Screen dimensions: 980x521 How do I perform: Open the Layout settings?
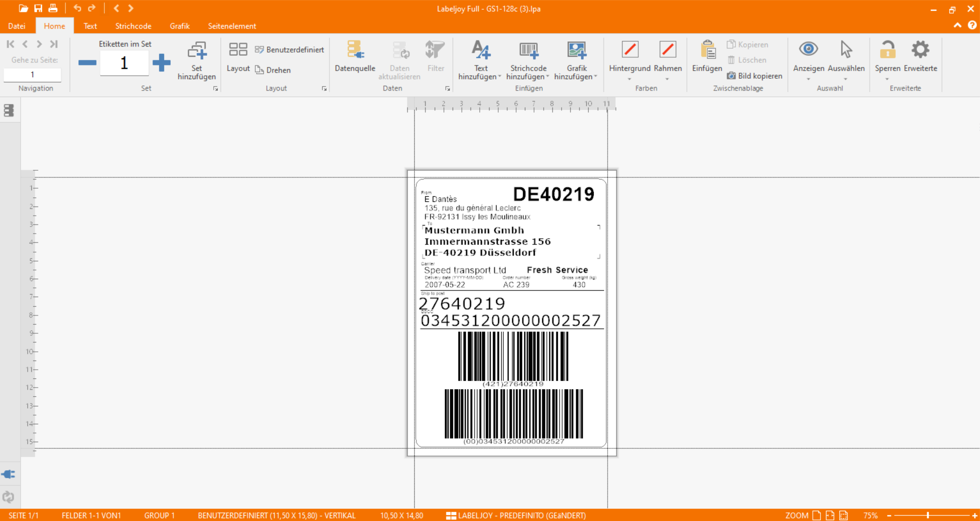[x=238, y=57]
